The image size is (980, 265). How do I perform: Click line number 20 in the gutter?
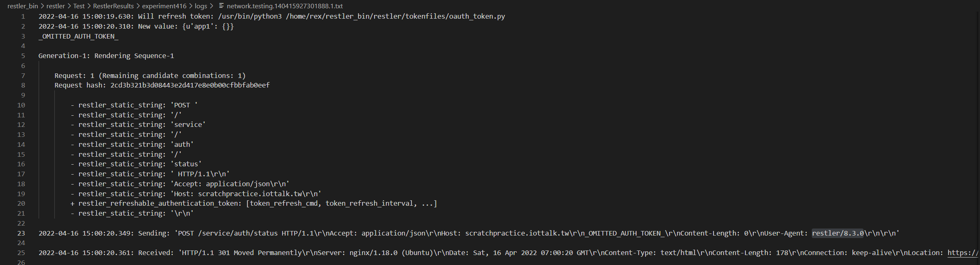(x=21, y=203)
